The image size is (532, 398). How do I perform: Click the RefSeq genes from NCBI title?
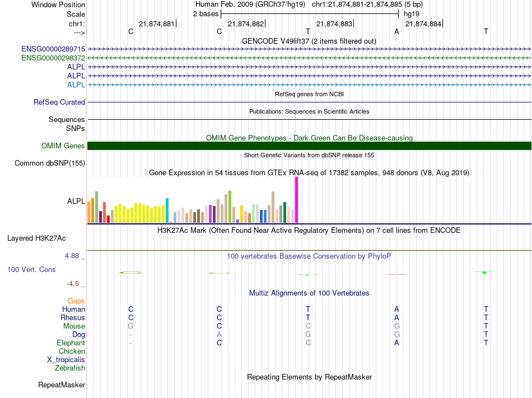[310, 94]
